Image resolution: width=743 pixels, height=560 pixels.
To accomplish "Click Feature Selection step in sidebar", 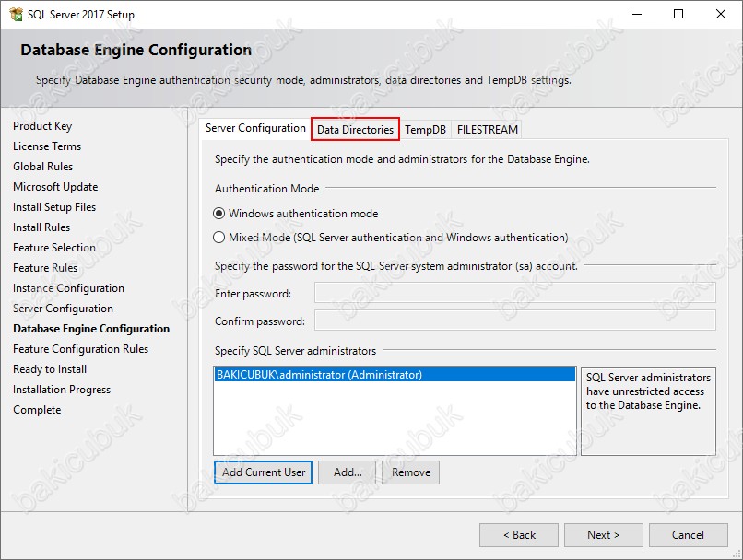I will pos(54,248).
